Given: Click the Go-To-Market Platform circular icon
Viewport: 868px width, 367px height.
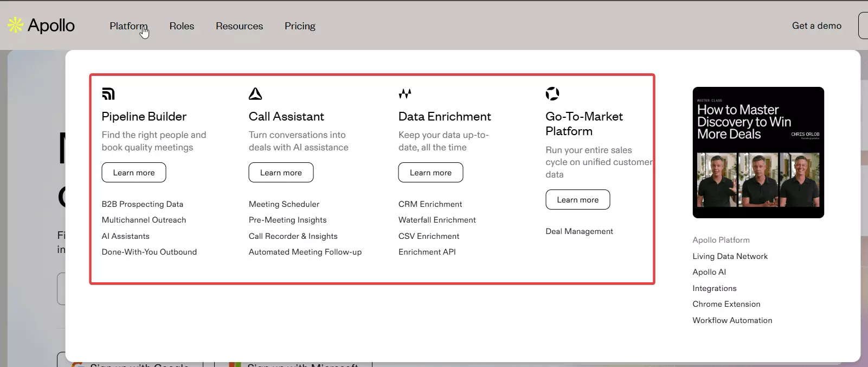Looking at the screenshot, I should [x=552, y=94].
